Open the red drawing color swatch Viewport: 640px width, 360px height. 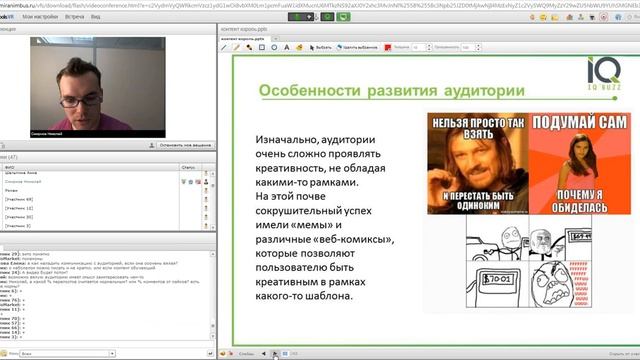click(388, 47)
